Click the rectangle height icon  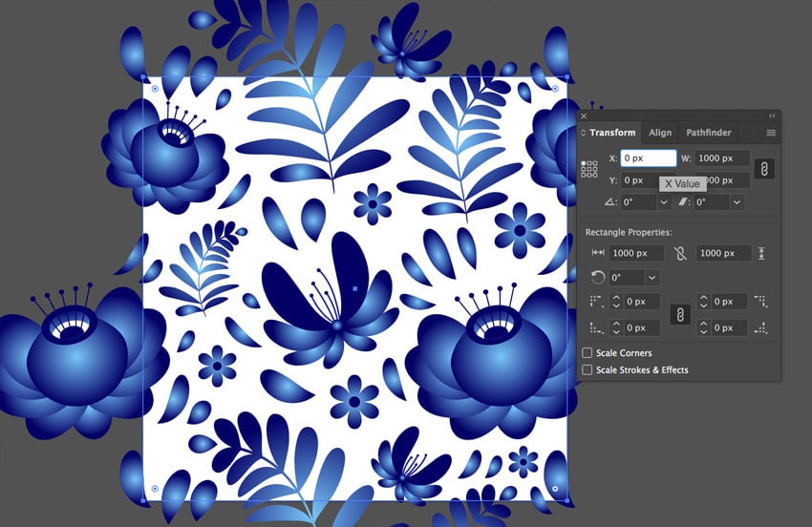coord(761,253)
